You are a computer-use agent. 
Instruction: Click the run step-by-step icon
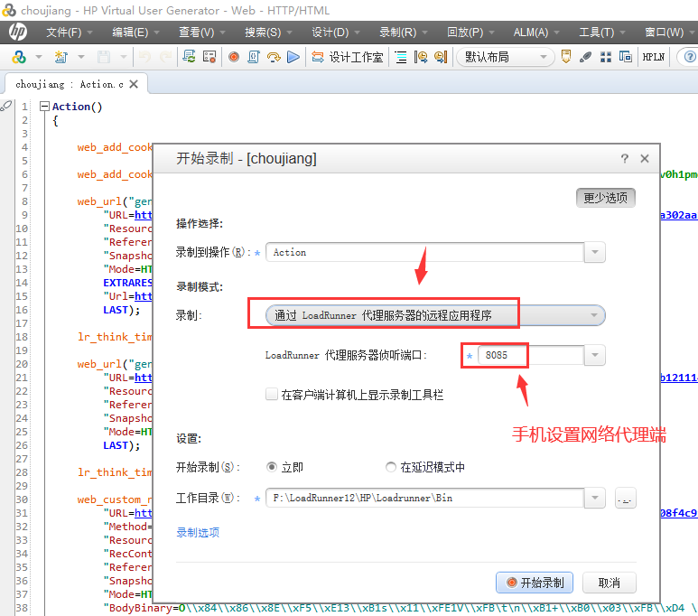point(274,57)
